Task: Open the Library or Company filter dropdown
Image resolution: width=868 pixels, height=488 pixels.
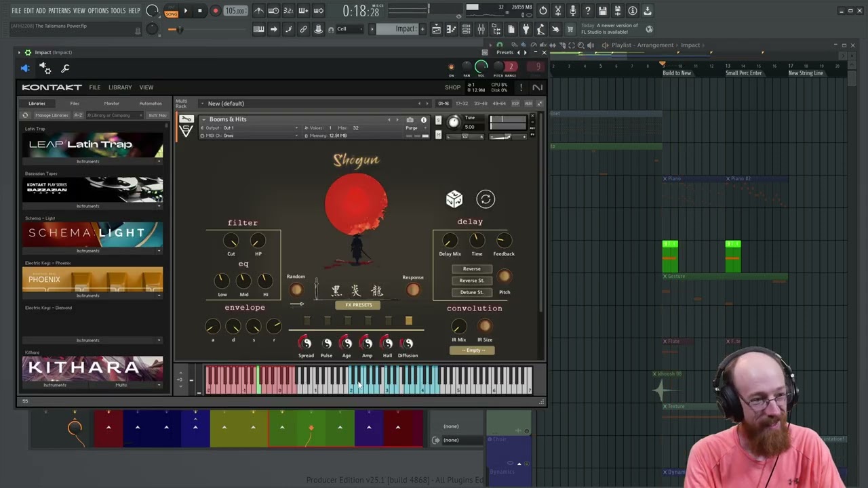Action: (115, 115)
